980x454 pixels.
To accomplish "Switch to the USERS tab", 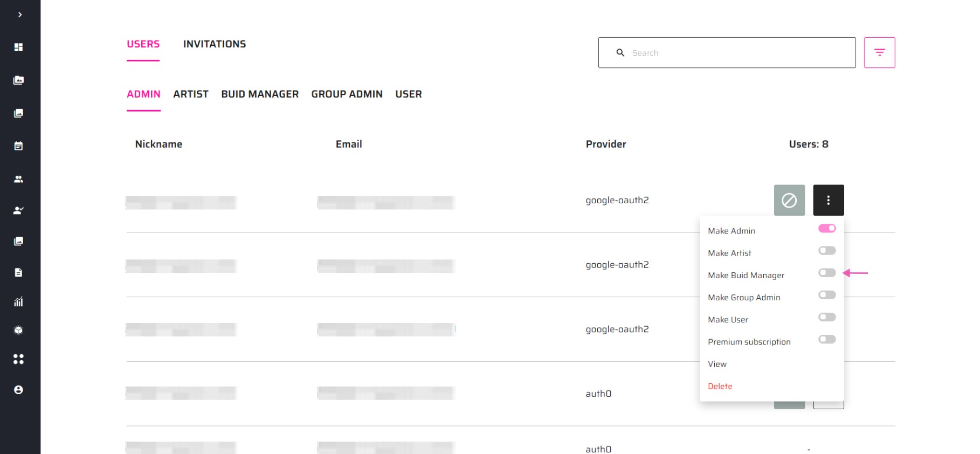I will click(x=143, y=44).
